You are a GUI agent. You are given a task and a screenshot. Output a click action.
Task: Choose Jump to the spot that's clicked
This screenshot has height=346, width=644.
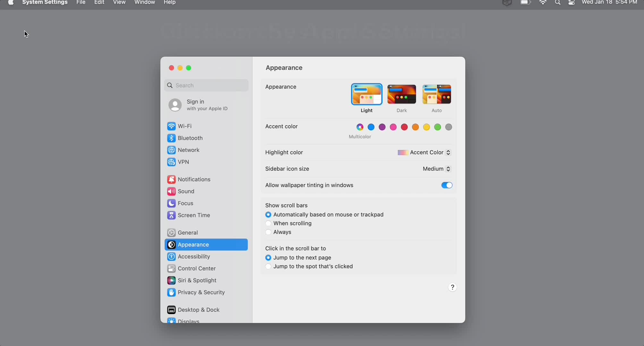pos(268,267)
